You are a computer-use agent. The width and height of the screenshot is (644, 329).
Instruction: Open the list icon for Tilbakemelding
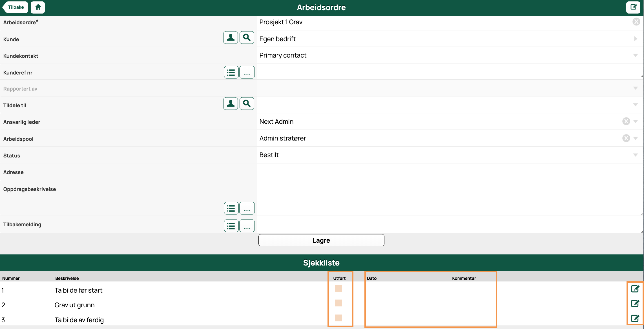(x=231, y=226)
